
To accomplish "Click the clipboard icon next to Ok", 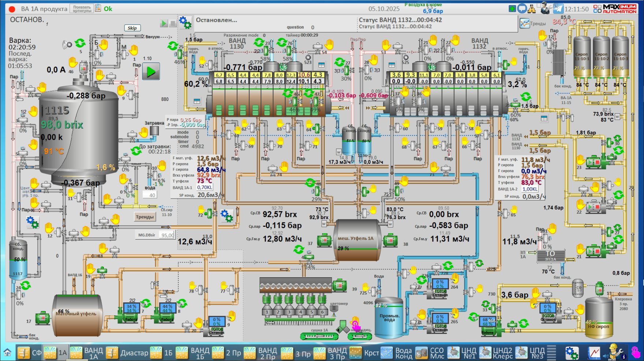I will (x=98, y=8).
